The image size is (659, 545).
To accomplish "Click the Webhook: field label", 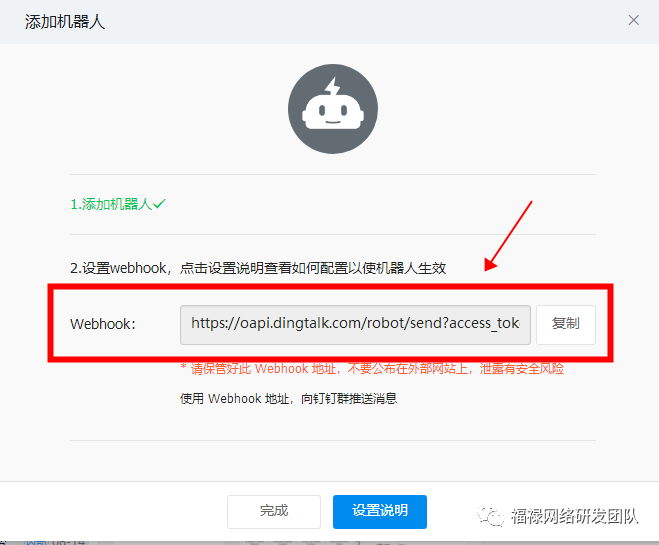I will pos(103,324).
